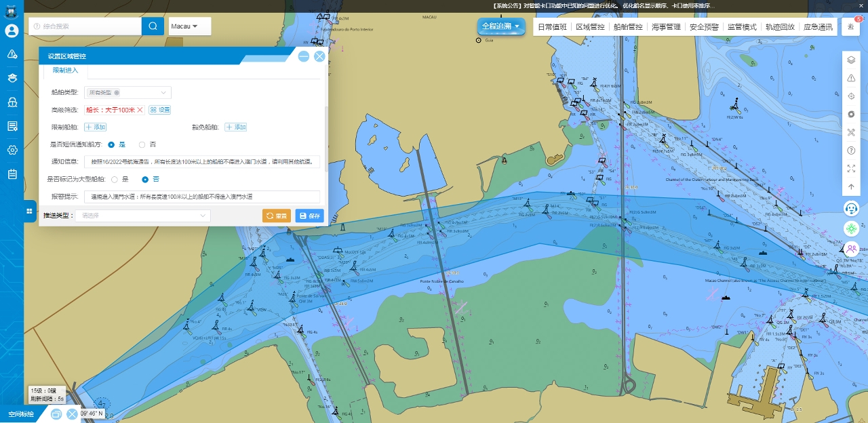Click the 保存 save button
Screen dimensions: 868x423
(309, 216)
